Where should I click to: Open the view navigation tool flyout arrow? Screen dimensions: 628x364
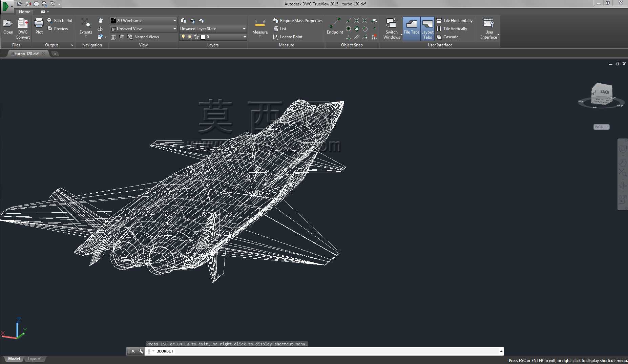[x=105, y=37]
